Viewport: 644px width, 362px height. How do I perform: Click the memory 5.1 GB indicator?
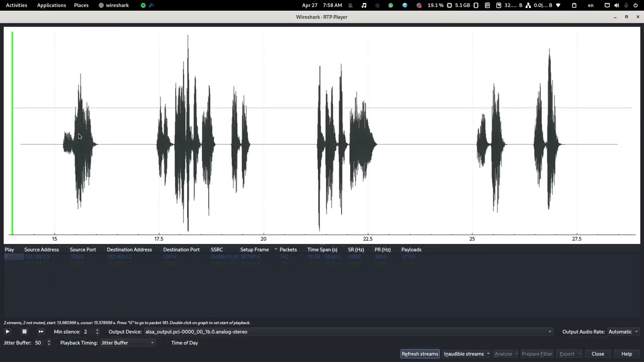466,5
